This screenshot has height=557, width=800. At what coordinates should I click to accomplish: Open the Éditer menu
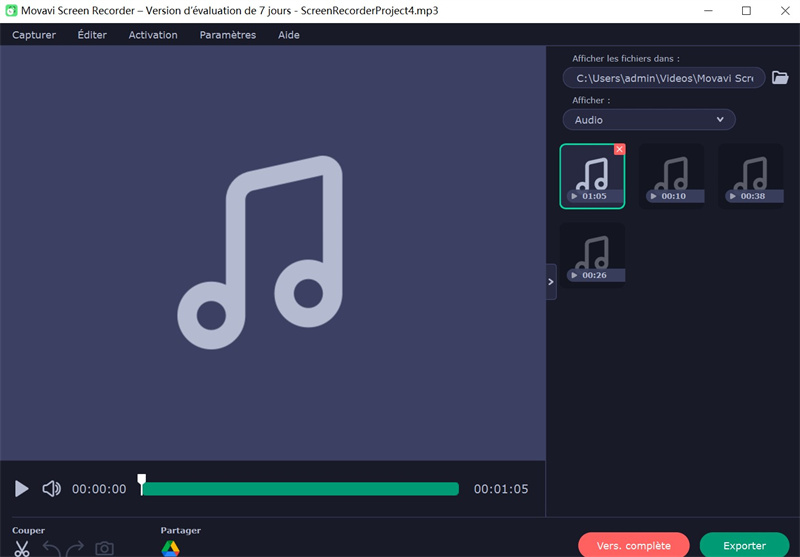pyautogui.click(x=92, y=35)
